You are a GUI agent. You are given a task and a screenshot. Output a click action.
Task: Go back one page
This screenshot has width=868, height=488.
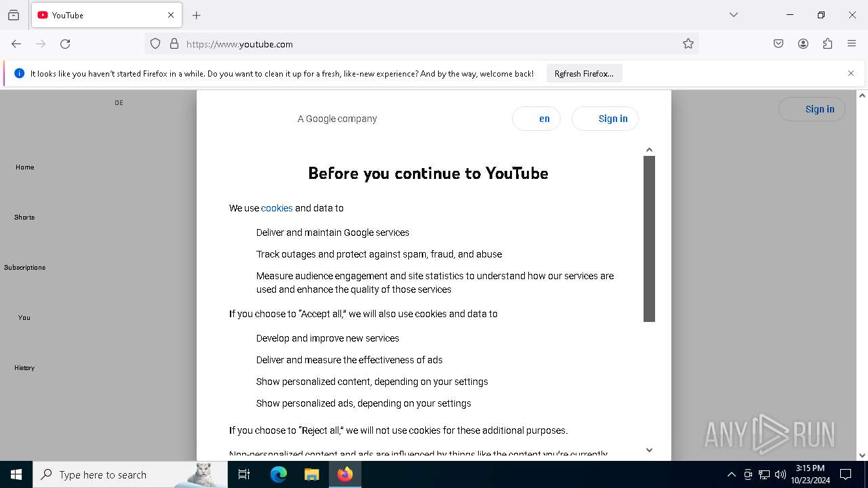(16, 44)
